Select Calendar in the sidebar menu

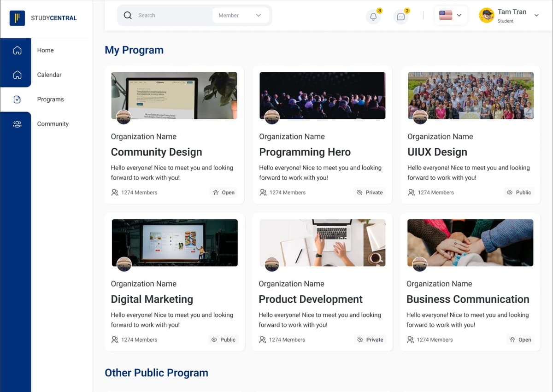click(x=49, y=75)
